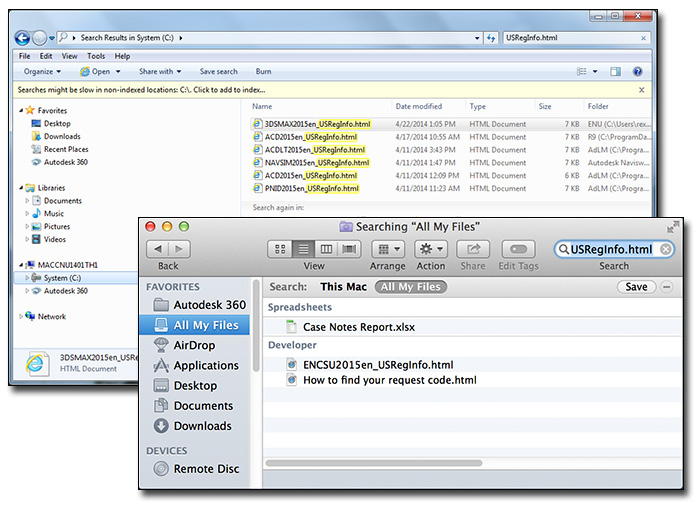Screen dimensions: 696x506
Task: Expand the Share with dropdown
Action: (160, 71)
